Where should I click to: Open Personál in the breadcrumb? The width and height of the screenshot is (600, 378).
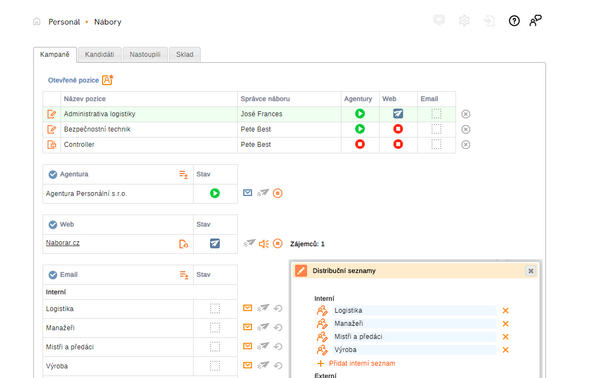point(64,22)
